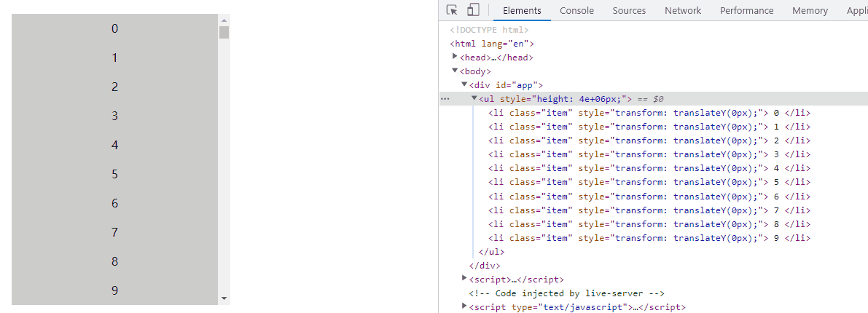Expand the script type="text/javascript" node
The height and width of the screenshot is (313, 868).
464,306
